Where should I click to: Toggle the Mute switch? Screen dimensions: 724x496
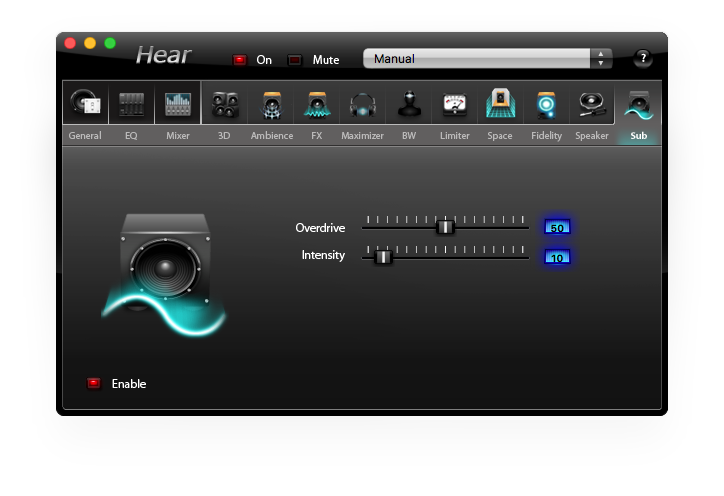point(295,60)
